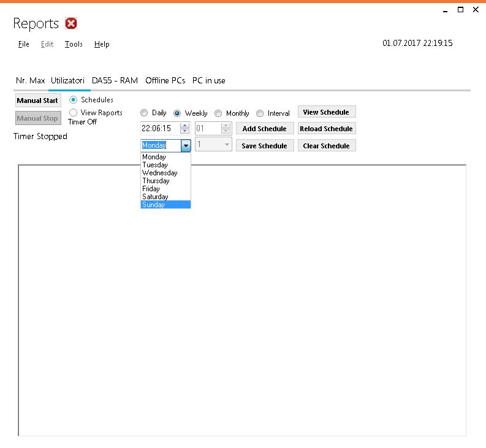
Task: Choose the Daily schedule option
Action: tap(145, 113)
